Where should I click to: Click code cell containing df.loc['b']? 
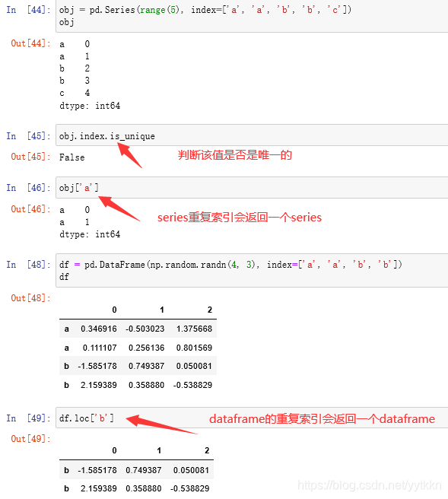tap(252, 418)
